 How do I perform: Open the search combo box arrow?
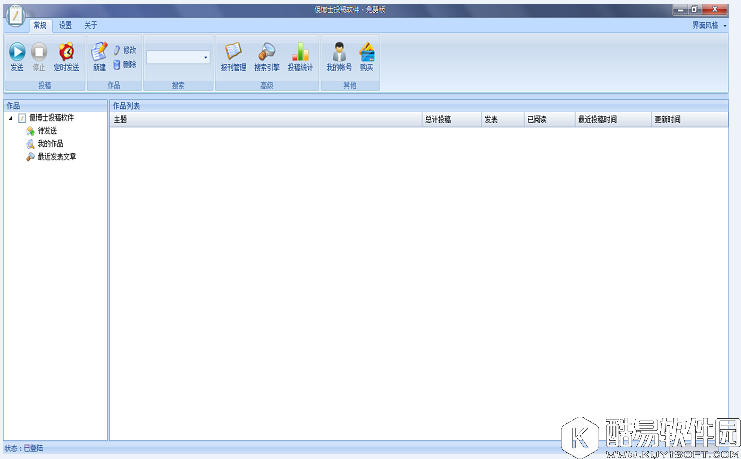206,57
